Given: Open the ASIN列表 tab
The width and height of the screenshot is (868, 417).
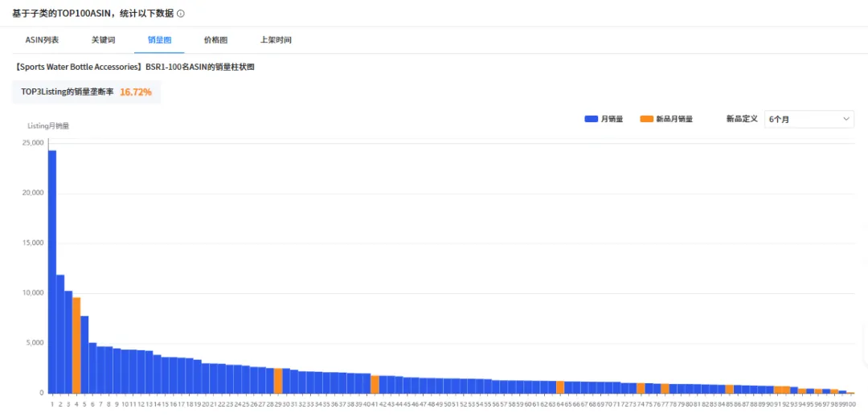Looking at the screenshot, I should click(42, 40).
